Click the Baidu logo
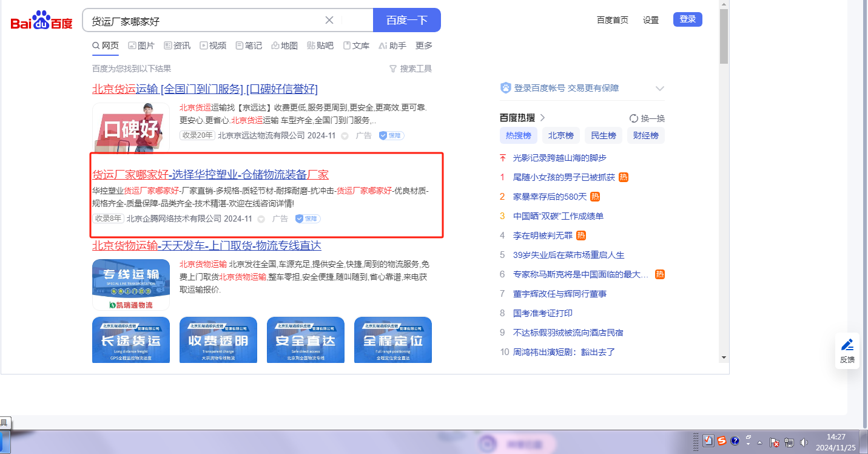Image resolution: width=868 pixels, height=454 pixels. [x=41, y=21]
